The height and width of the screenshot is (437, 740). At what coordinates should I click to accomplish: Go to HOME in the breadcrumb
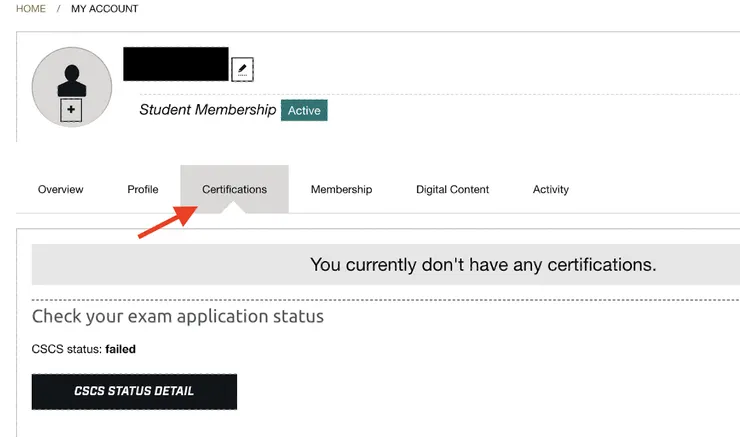pos(31,9)
